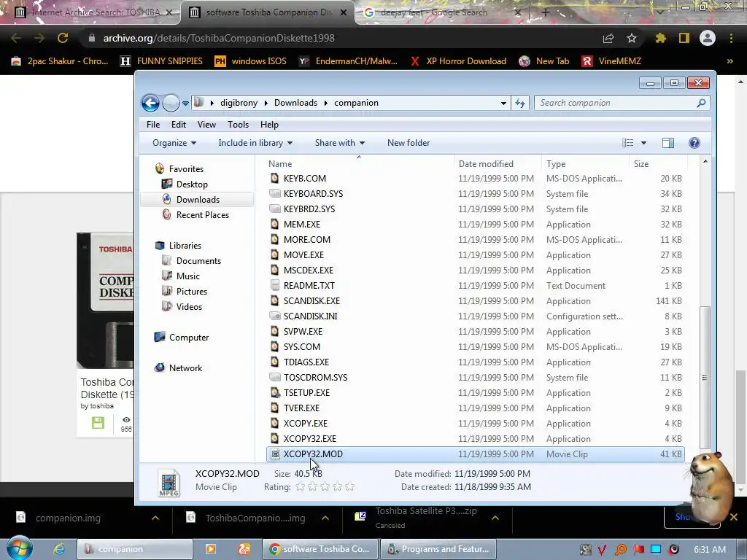
Task: Expand the Organize dropdown
Action: tap(174, 143)
